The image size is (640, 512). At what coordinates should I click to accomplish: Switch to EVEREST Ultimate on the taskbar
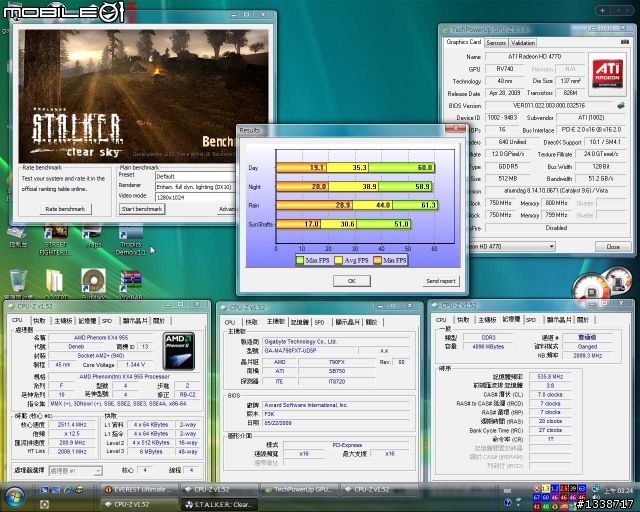pos(140,489)
